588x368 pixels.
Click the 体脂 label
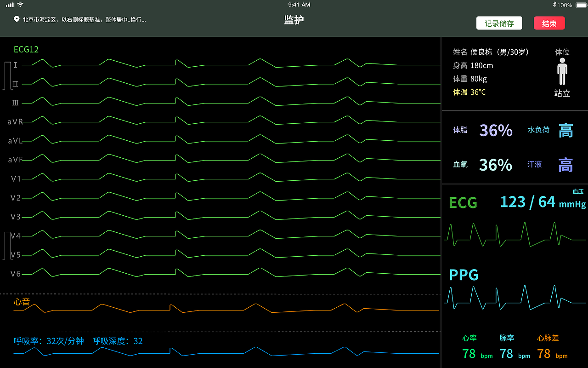(460, 130)
